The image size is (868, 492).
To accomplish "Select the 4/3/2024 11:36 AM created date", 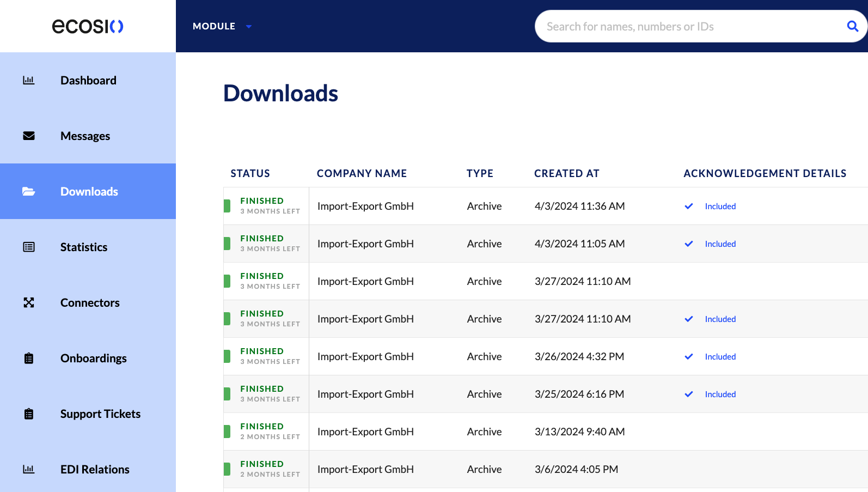I will (579, 206).
